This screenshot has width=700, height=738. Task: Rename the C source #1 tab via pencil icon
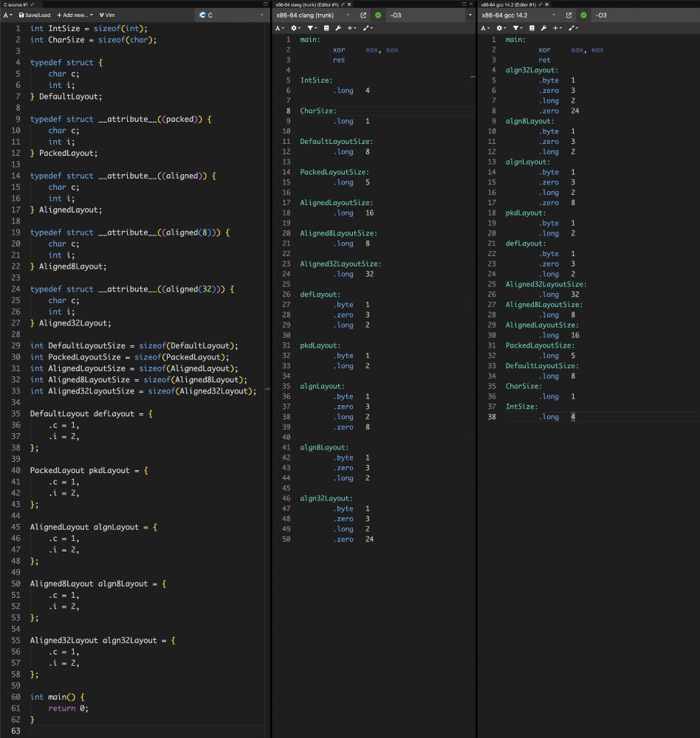point(32,4)
